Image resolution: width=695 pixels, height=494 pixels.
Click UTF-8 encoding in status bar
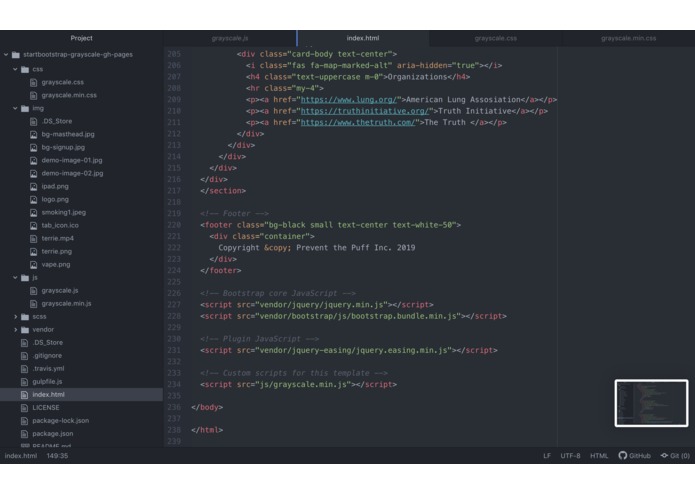tap(570, 455)
